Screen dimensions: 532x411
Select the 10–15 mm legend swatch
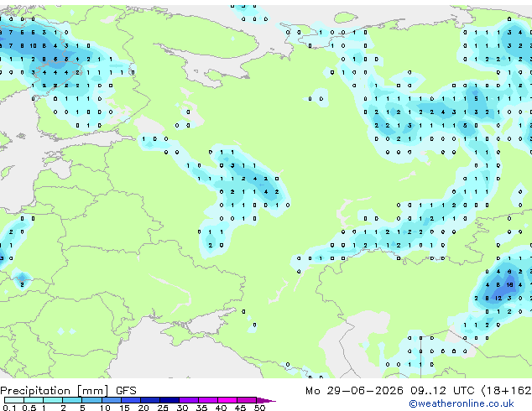(112, 400)
